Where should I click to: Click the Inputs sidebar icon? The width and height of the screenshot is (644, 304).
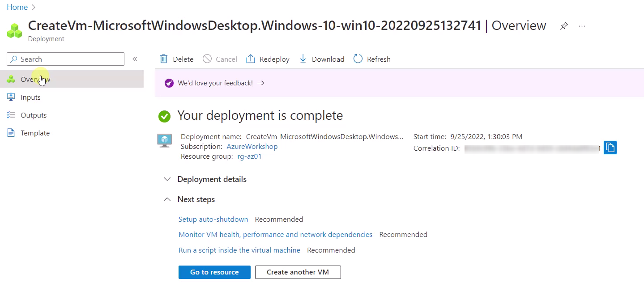(11, 97)
